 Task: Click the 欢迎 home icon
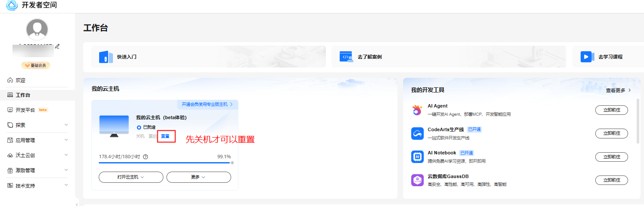10,80
